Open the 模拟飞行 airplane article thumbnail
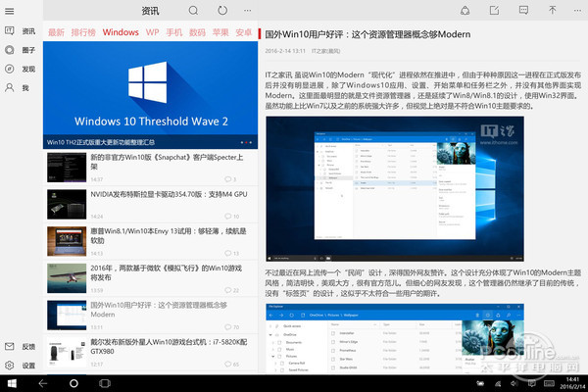The height and width of the screenshot is (392, 588). (x=67, y=278)
